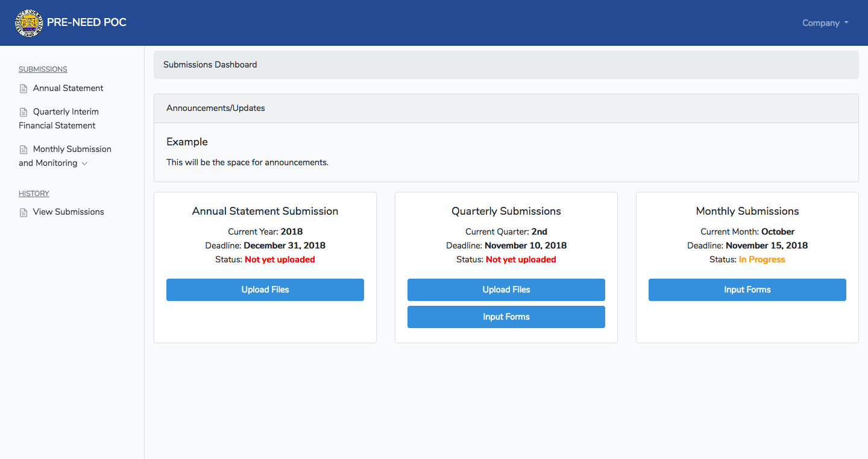This screenshot has width=868, height=459.
Task: Click the document icon beside Monthly Submission
Action: coord(24,150)
